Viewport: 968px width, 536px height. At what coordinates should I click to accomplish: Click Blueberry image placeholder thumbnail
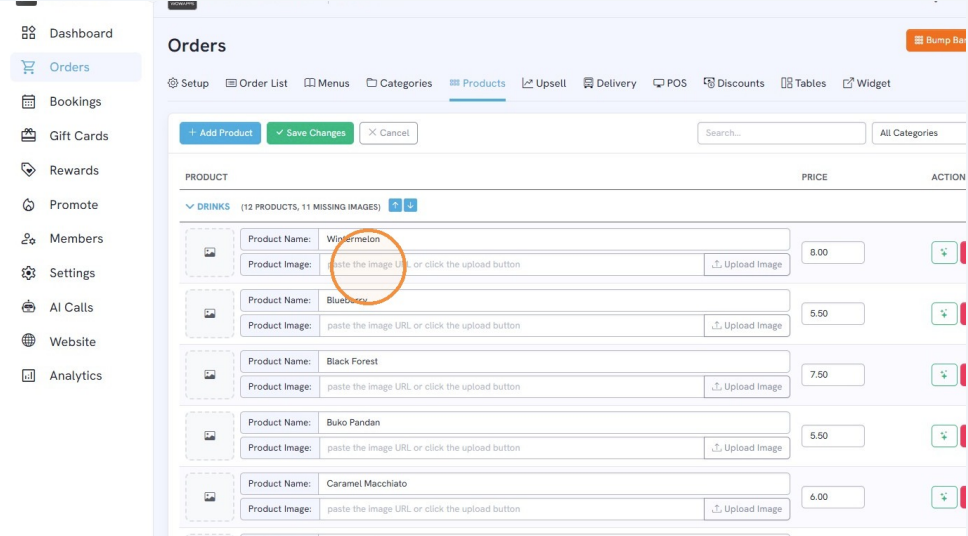tap(210, 313)
